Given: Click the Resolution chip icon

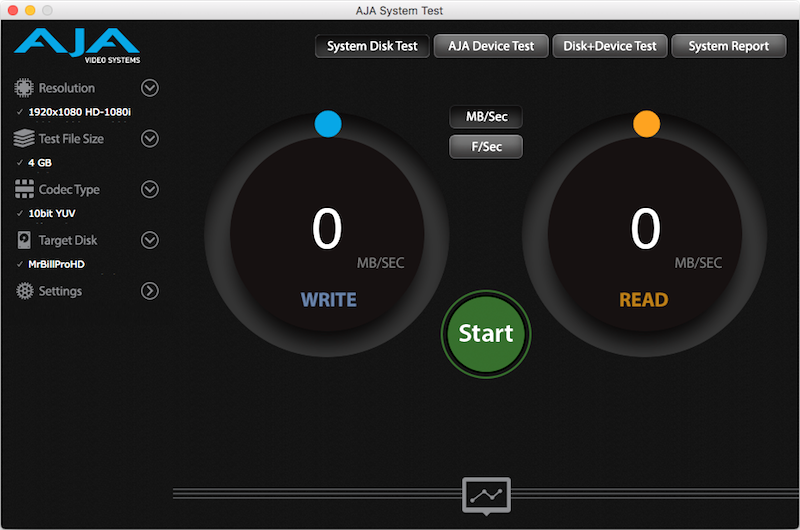Looking at the screenshot, I should [x=23, y=88].
